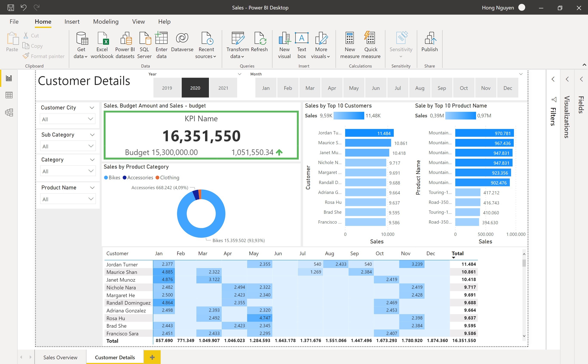Switch to Model view in left sidebar
This screenshot has width=588, height=364.
click(9, 112)
